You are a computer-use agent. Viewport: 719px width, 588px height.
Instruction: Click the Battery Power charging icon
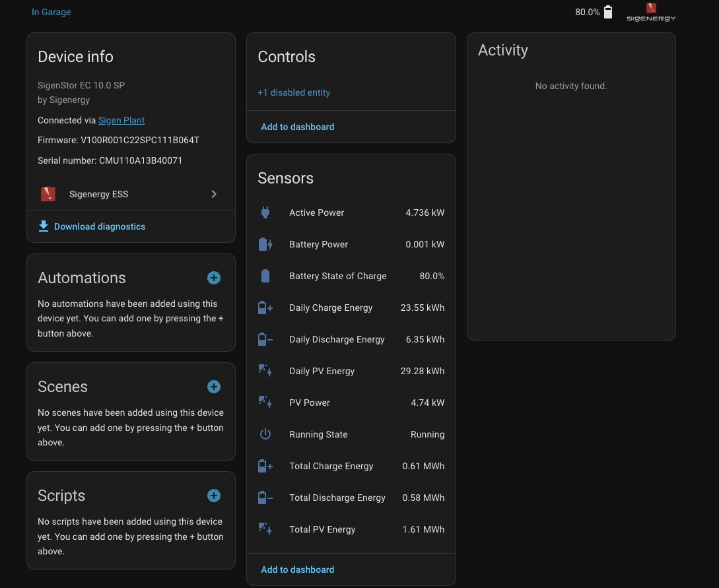click(x=265, y=244)
